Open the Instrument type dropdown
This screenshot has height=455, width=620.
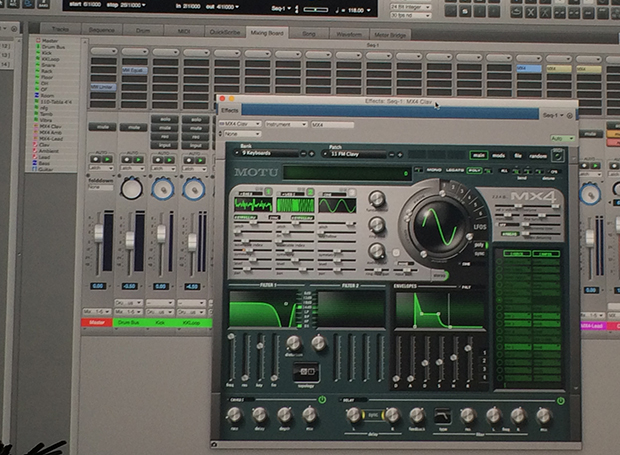(286, 124)
